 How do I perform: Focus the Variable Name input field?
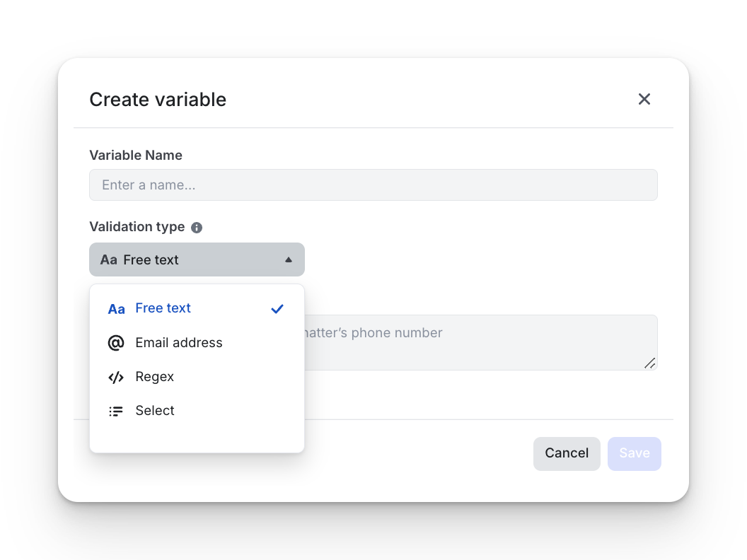[x=373, y=185]
